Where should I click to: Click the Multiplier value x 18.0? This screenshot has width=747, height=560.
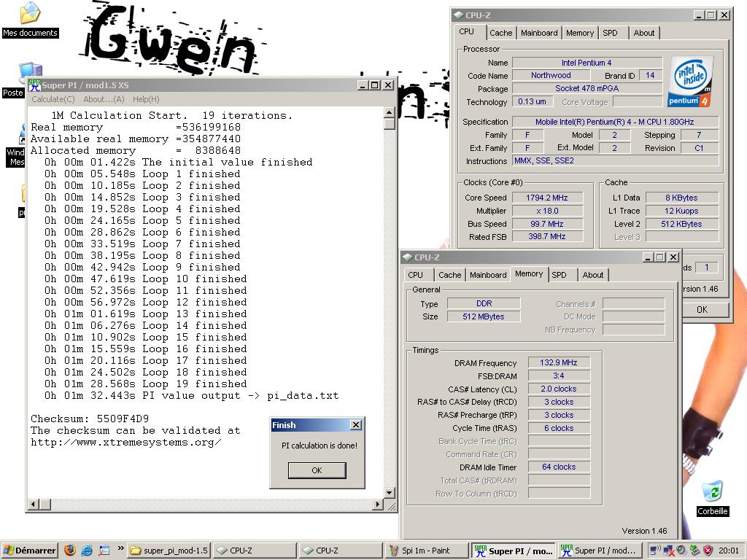tap(547, 211)
